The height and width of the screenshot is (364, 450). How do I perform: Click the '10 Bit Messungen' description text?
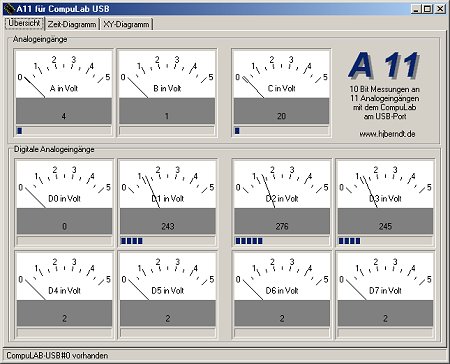[384, 103]
